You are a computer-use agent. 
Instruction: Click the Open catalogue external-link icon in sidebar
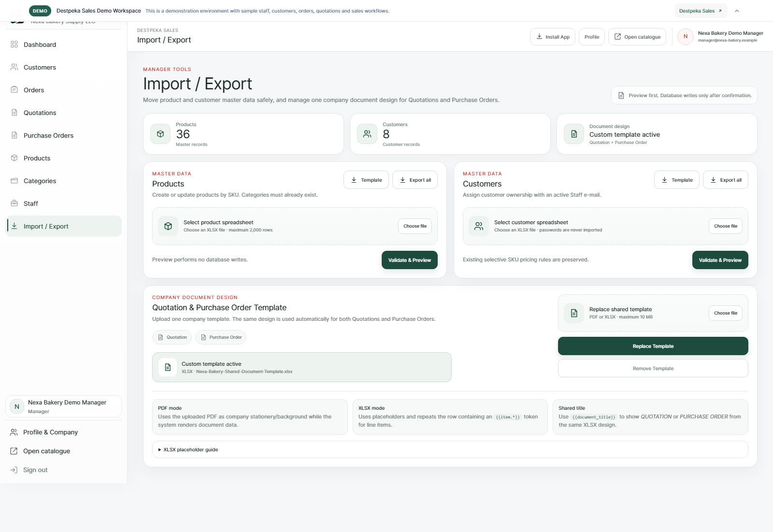point(14,451)
